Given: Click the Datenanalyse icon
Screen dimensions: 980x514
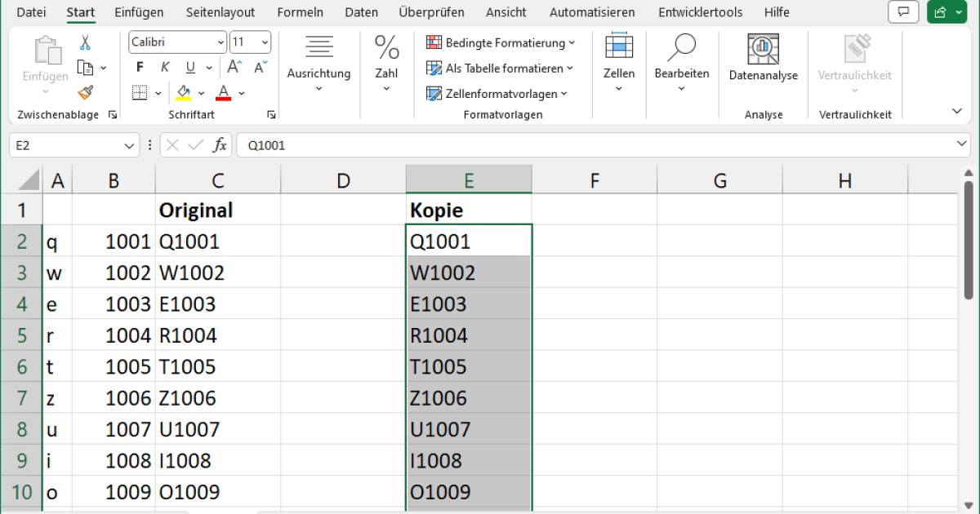Looking at the screenshot, I should pyautogui.click(x=763, y=51).
